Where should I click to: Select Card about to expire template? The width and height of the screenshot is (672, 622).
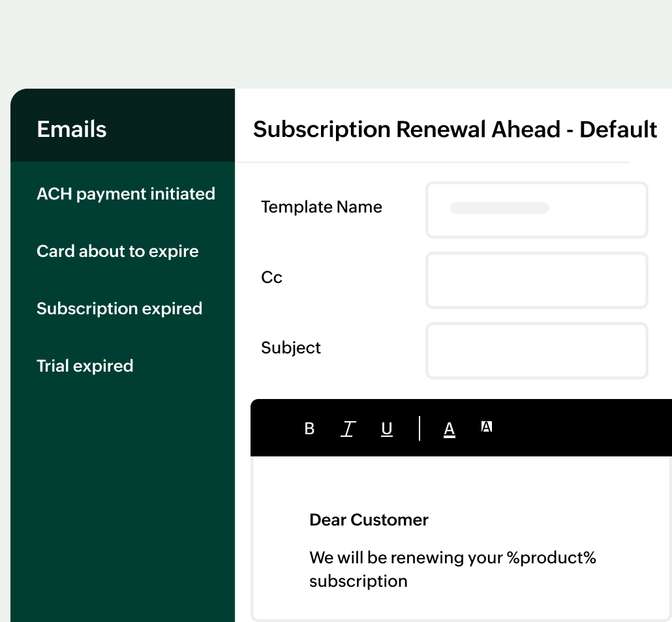[x=117, y=251]
